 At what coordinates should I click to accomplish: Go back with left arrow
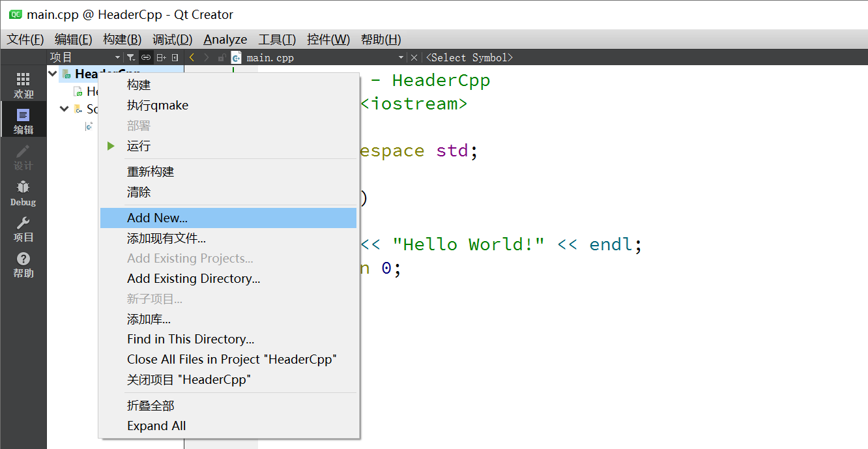[192, 57]
